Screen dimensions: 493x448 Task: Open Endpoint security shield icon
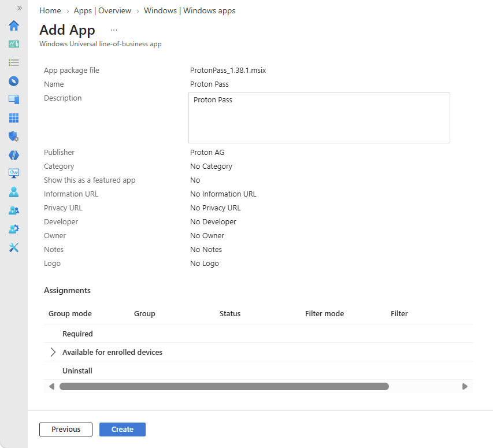(14, 136)
